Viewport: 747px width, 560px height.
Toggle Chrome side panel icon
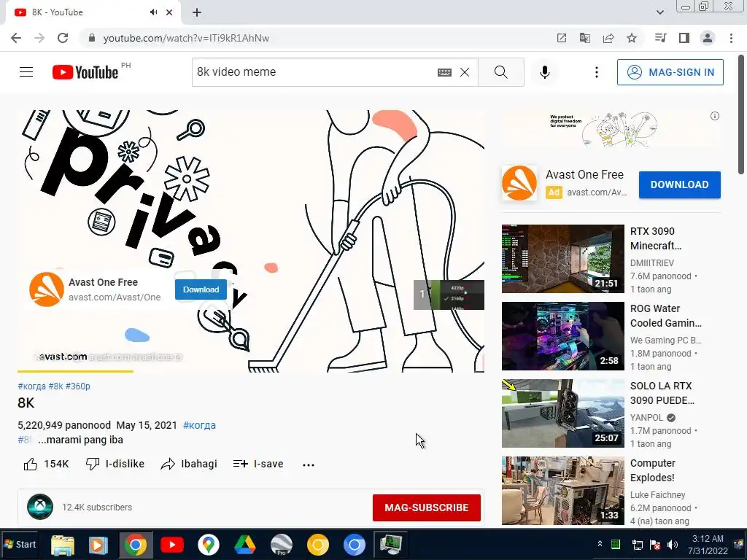(x=684, y=38)
